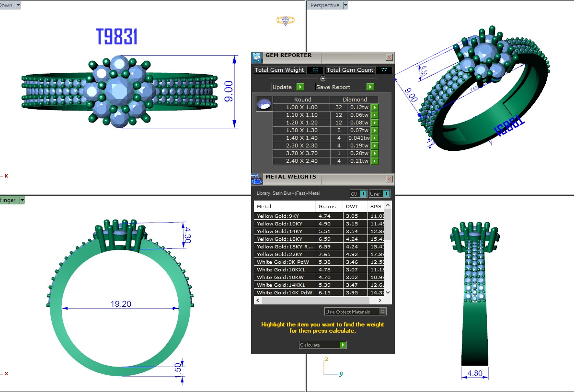Click green arrow for 3.70 X 3.70 row

coord(375,154)
